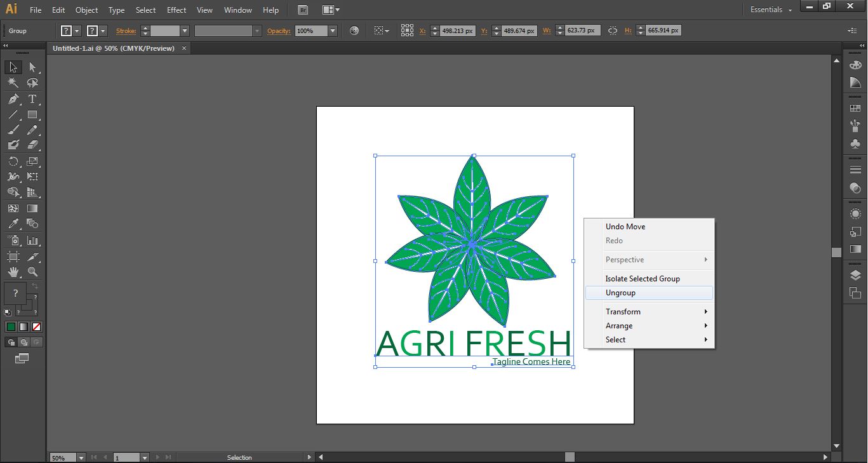Click the Stroke label link
The width and height of the screenshot is (868, 463).
[x=126, y=30]
